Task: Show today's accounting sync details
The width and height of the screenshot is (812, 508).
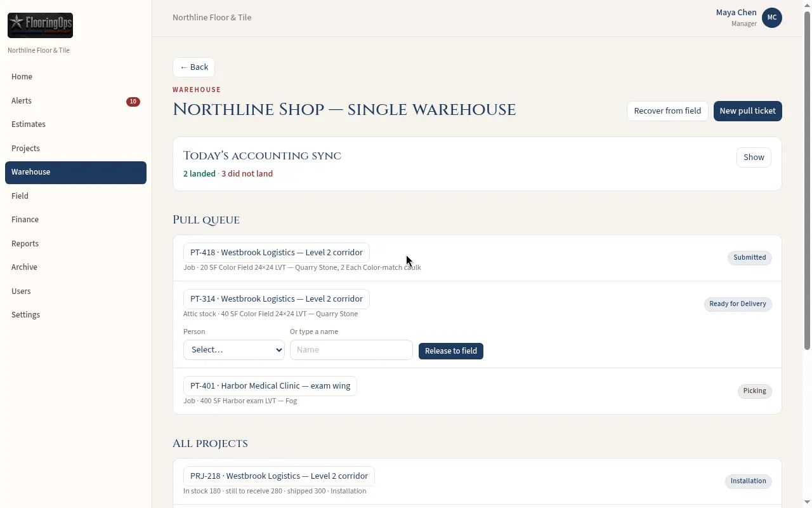Action: (754, 157)
